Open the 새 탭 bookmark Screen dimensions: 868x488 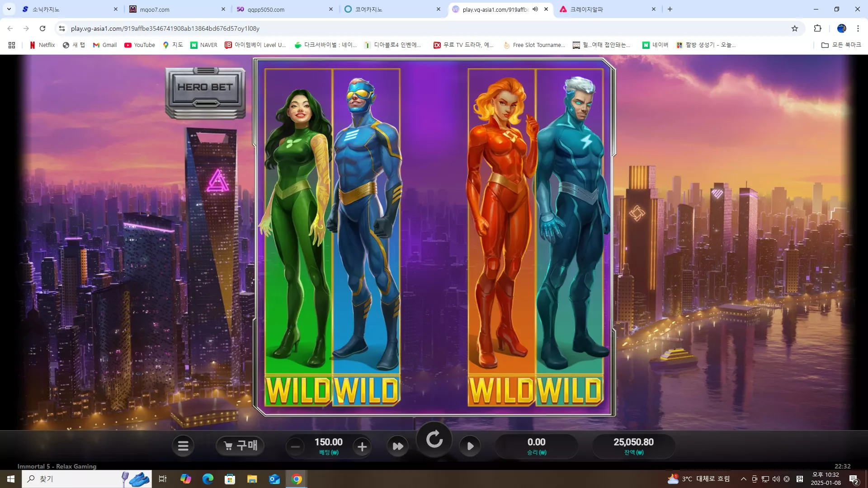pos(74,45)
